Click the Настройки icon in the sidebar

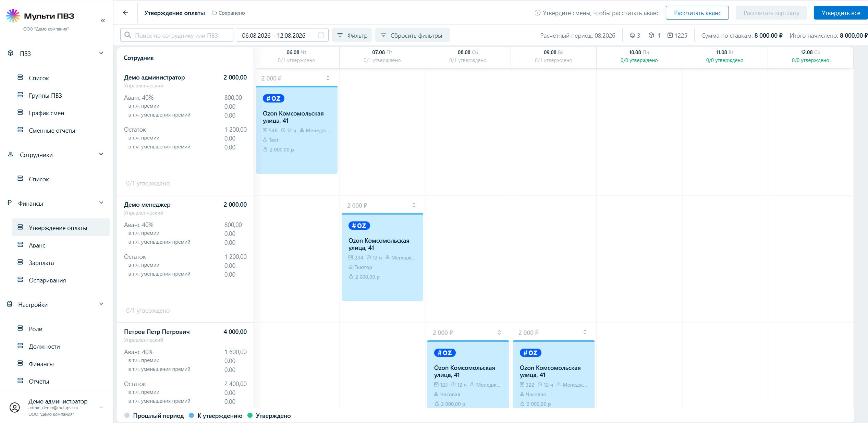[10, 304]
